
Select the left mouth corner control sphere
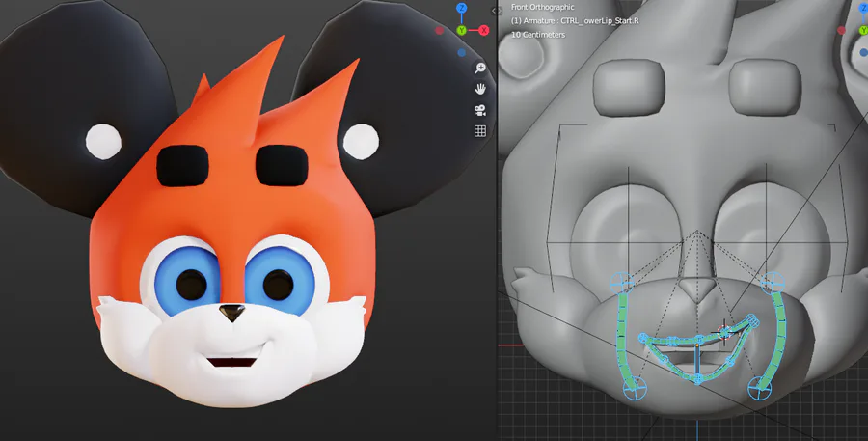tap(643, 338)
